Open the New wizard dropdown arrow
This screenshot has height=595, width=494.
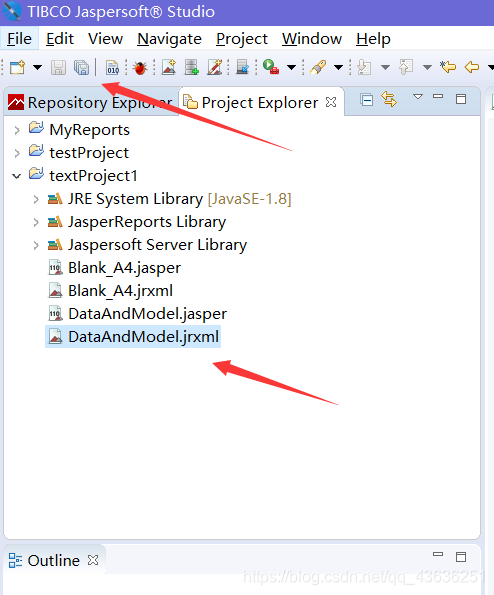click(x=37, y=68)
